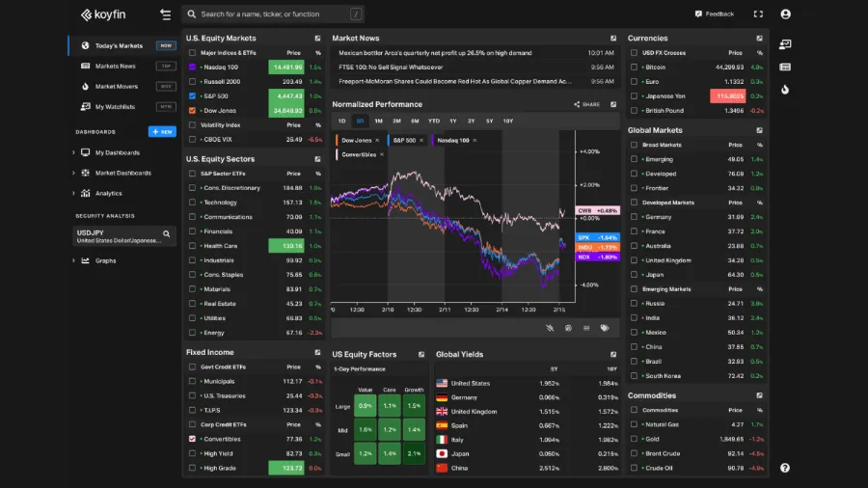This screenshot has height=488, width=868.
Task: Open the right sidebar chat icon
Action: tap(785, 44)
